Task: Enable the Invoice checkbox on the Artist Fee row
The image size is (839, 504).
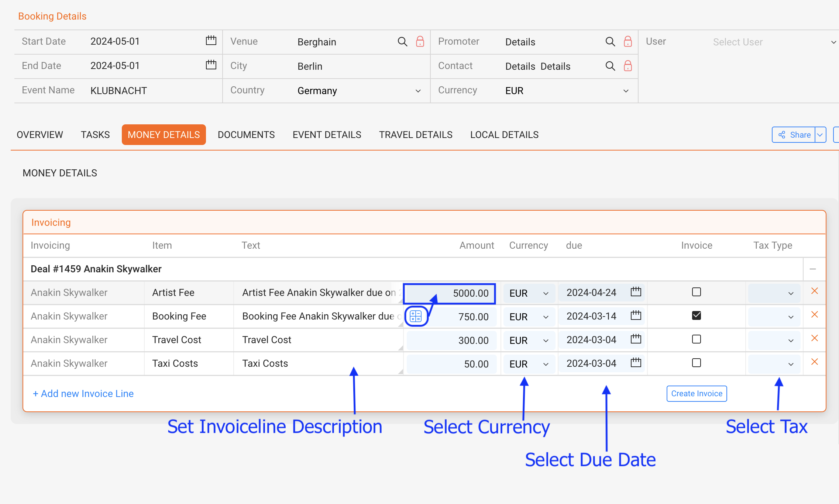Action: tap(696, 292)
